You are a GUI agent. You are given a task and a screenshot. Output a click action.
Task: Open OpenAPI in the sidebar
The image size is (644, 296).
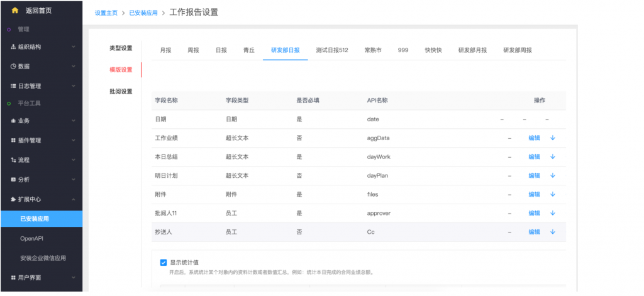pos(31,239)
